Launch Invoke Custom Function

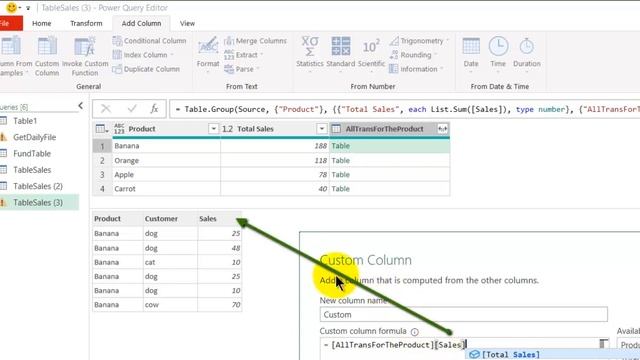85,56
